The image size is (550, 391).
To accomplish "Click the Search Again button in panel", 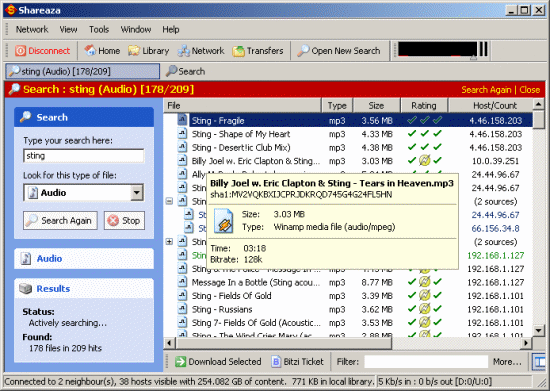I will (60, 221).
